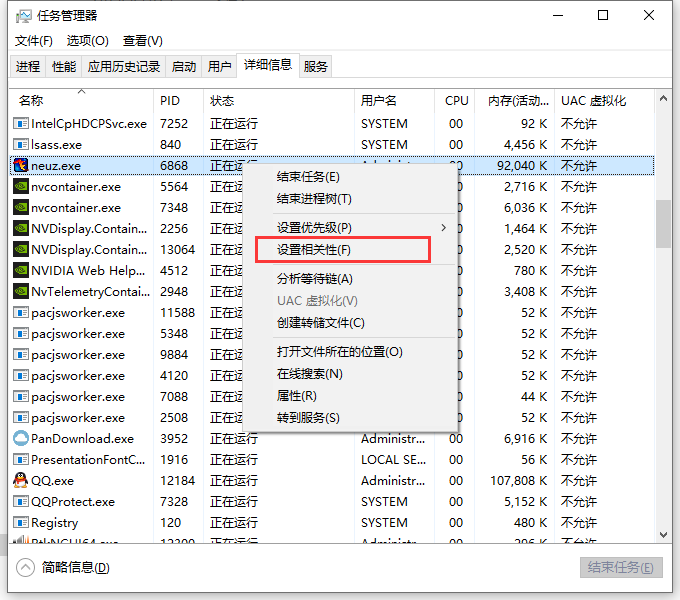The image size is (680, 600).
Task: Switch to the 服务 tab
Action: coord(315,67)
